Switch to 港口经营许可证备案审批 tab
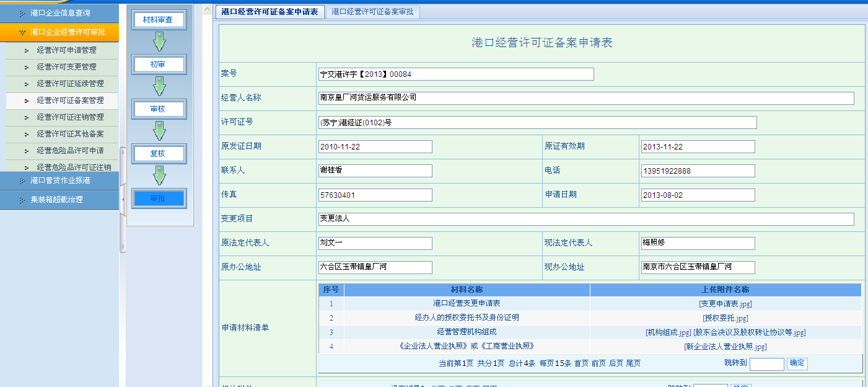This screenshot has width=868, height=387. click(372, 12)
